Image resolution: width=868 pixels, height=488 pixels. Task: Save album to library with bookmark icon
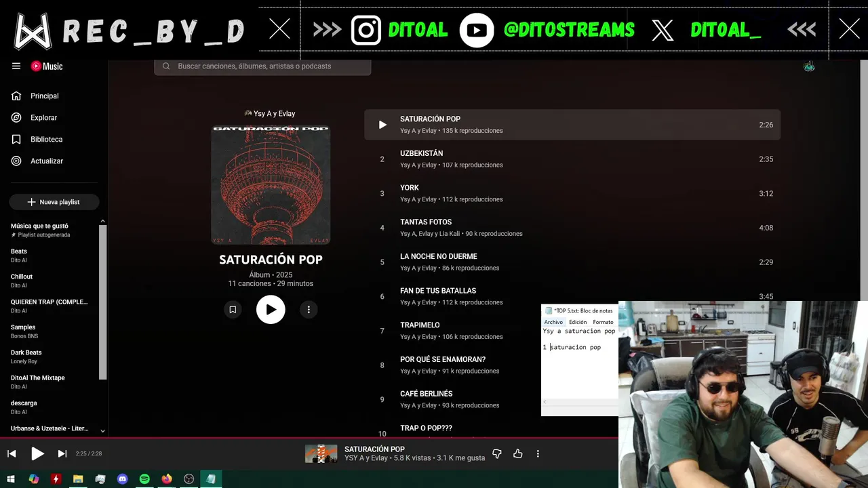pos(233,310)
